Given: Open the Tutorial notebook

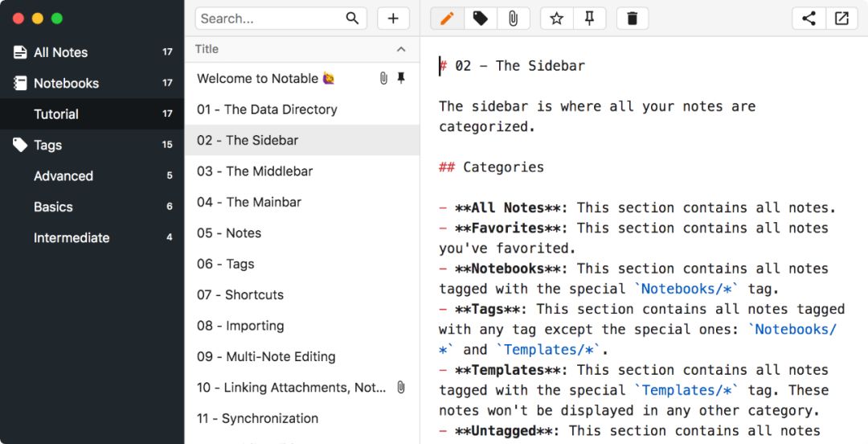Looking at the screenshot, I should click(x=92, y=114).
